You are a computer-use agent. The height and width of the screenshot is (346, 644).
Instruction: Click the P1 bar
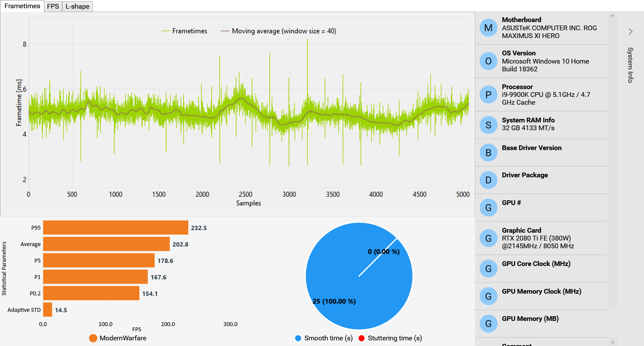[x=95, y=277]
